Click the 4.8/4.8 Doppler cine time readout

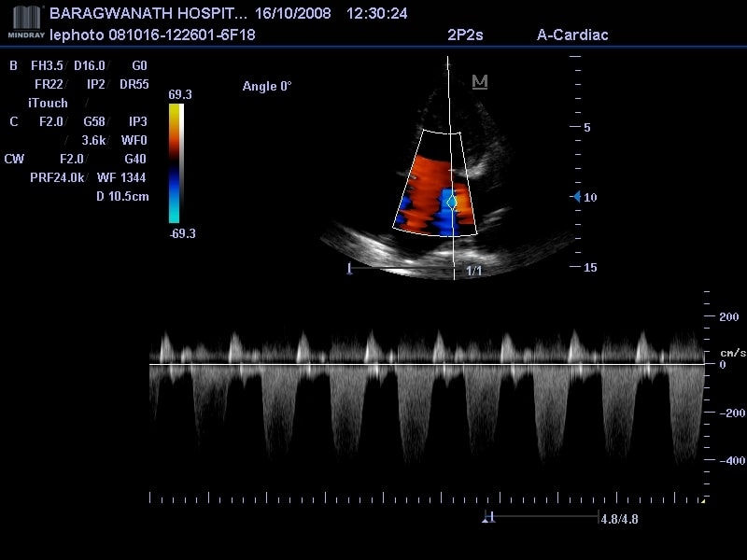point(618,516)
